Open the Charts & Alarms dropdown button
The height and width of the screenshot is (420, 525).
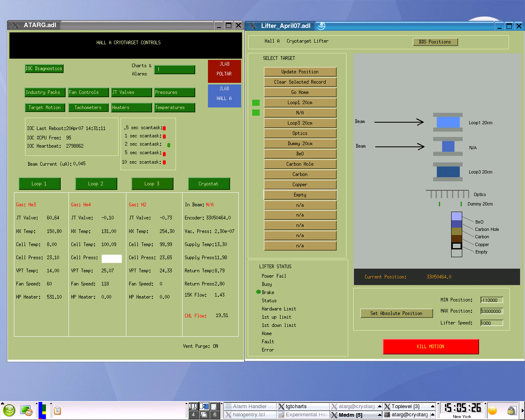pos(174,70)
